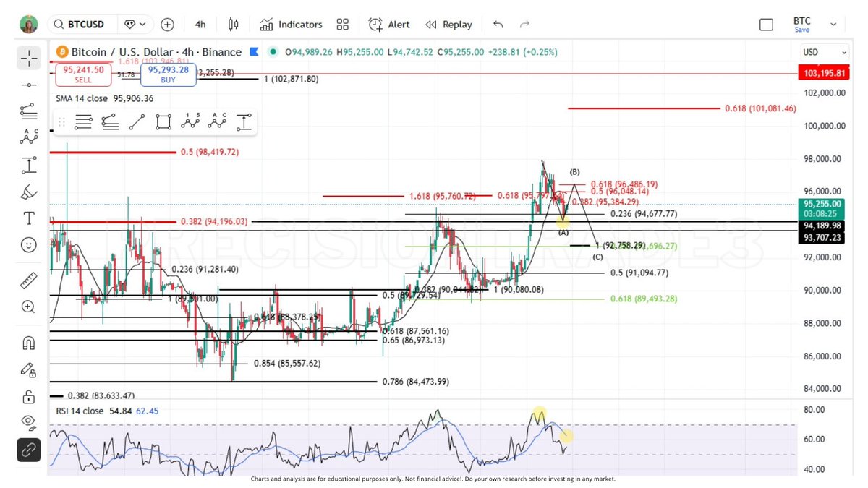Enter Replay mode
This screenshot has height=488, width=868.
[x=448, y=24]
